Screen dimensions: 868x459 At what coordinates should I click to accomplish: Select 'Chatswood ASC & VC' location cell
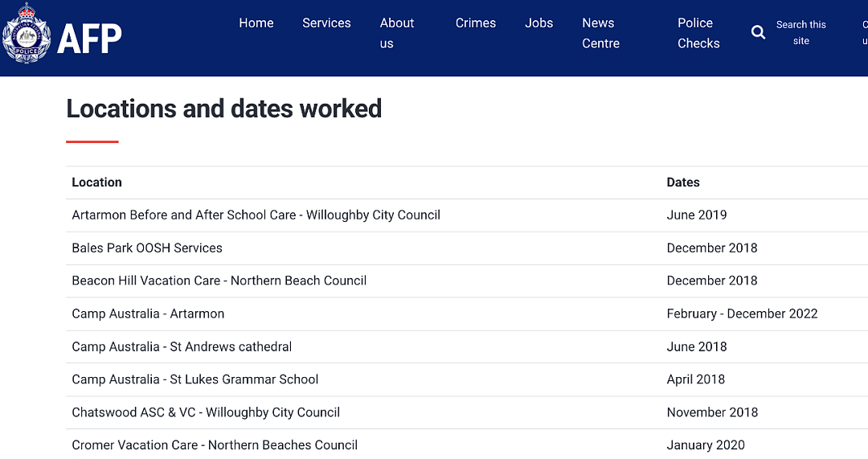point(206,412)
